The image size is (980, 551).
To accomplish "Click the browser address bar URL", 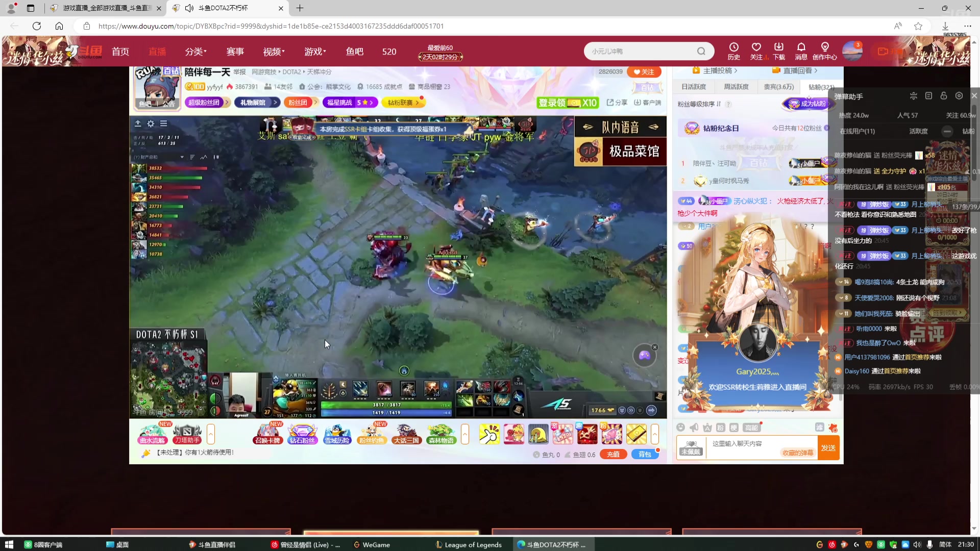I will 271,26.
